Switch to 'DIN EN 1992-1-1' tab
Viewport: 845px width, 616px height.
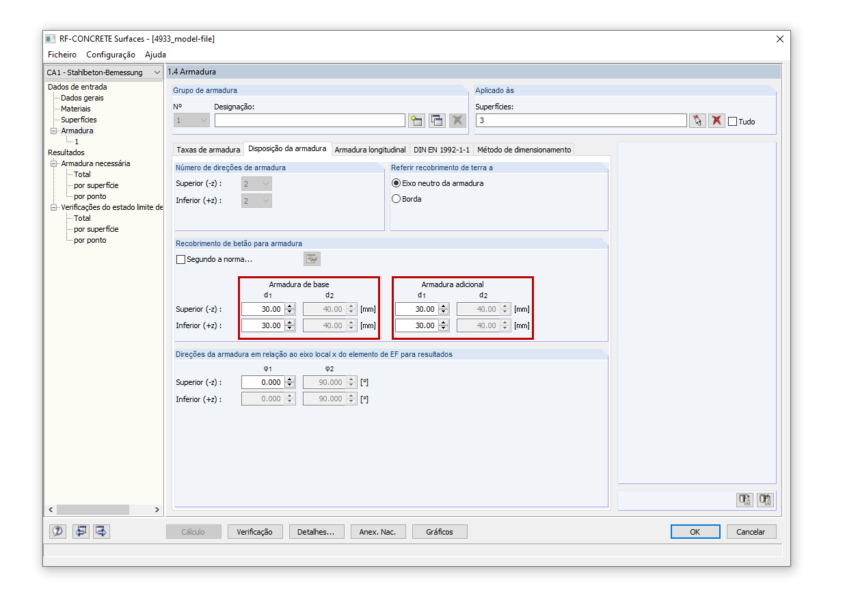coord(442,150)
